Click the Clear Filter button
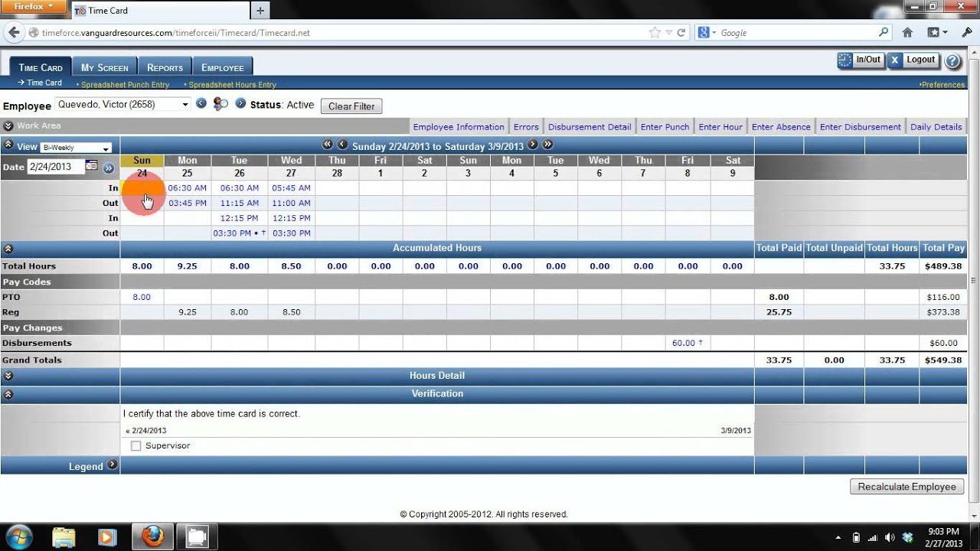Screen dimensions: 980x551 coord(351,106)
